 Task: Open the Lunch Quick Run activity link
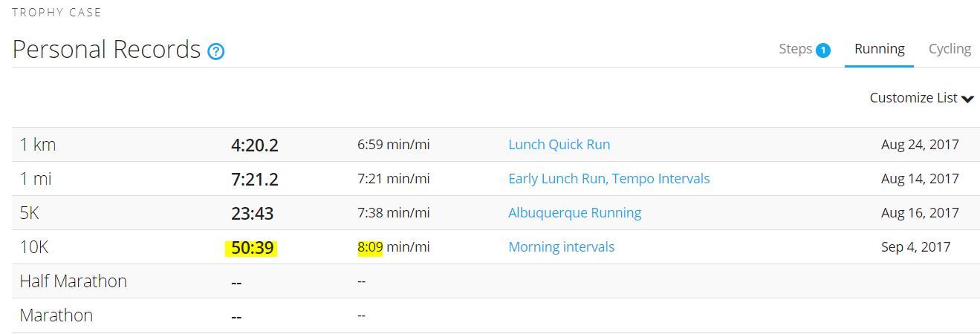559,145
